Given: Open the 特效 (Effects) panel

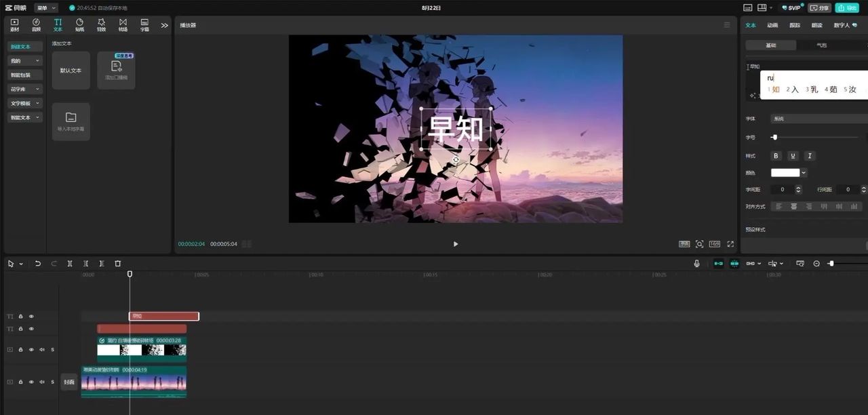Looking at the screenshot, I should [101, 25].
